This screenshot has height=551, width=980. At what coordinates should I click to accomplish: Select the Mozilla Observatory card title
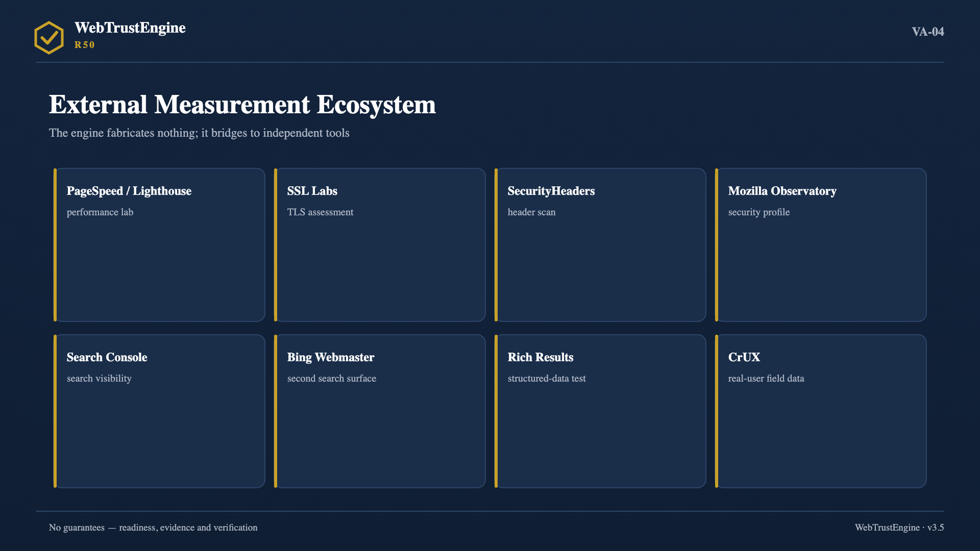[x=782, y=191]
